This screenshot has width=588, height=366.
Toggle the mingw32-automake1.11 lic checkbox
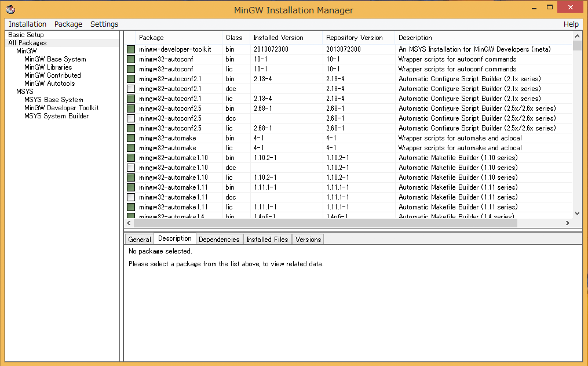pos(131,207)
